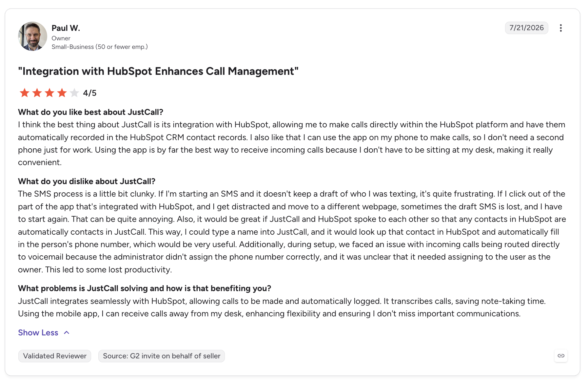Click the first orange rating star
The height and width of the screenshot is (382, 588).
25,93
